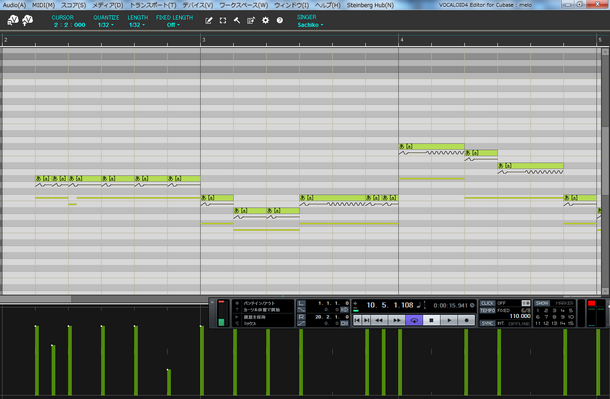Screen dimensions: 610x399
Task: Select the long note at bar 4 start
Action: point(431,146)
